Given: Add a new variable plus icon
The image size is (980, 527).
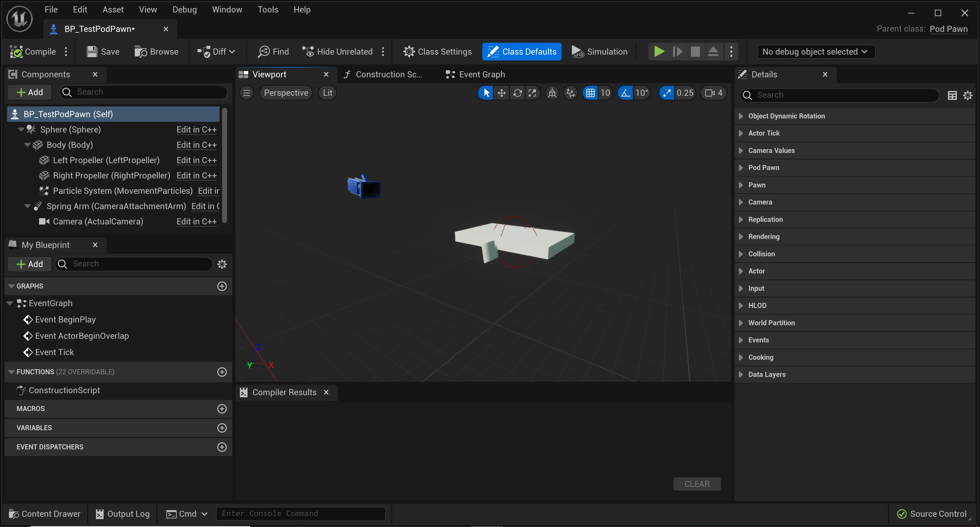Looking at the screenshot, I should point(222,428).
